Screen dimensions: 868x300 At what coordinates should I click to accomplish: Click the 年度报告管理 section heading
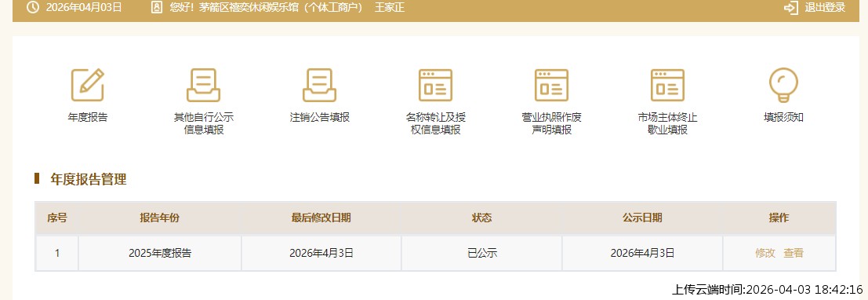[x=89, y=179]
